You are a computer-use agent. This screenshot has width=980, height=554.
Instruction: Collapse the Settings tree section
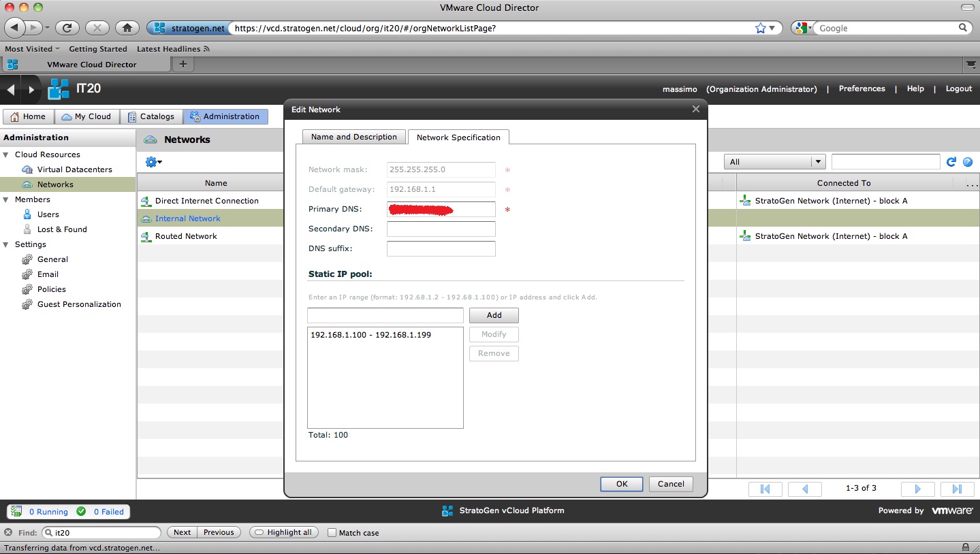[x=7, y=244]
